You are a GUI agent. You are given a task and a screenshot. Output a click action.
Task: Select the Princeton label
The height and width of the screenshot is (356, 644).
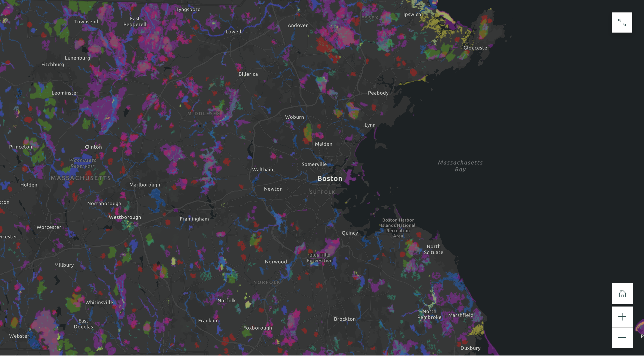click(x=20, y=147)
